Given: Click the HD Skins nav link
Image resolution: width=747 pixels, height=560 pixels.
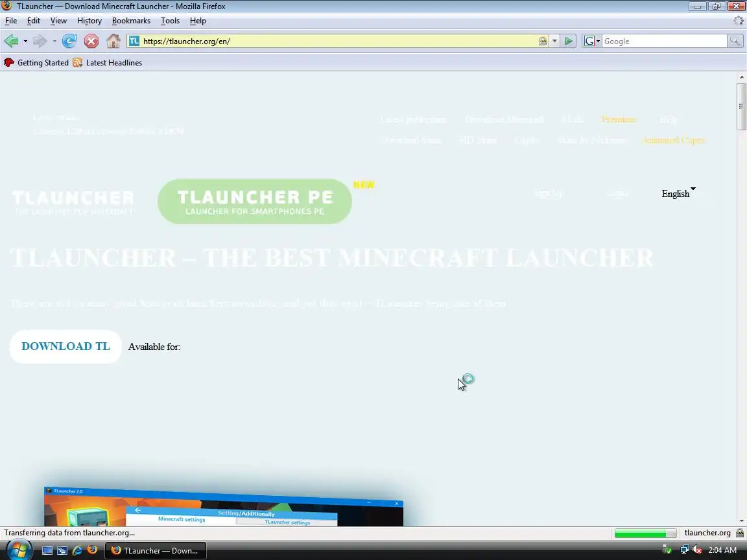Looking at the screenshot, I should [477, 140].
